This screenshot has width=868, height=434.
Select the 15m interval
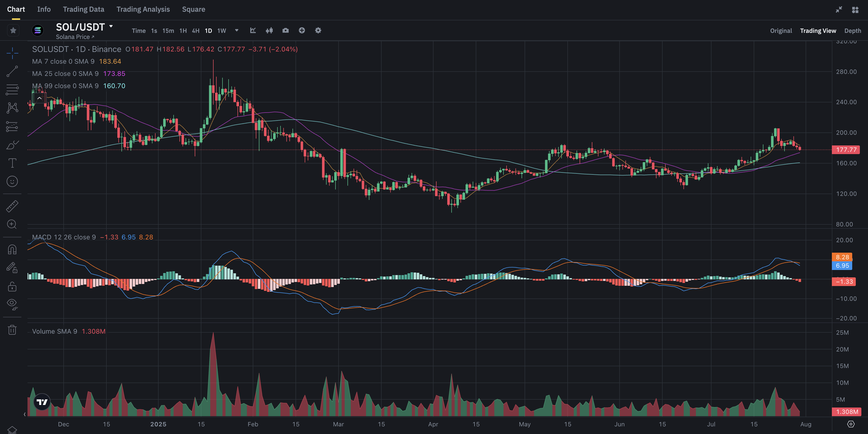click(168, 31)
